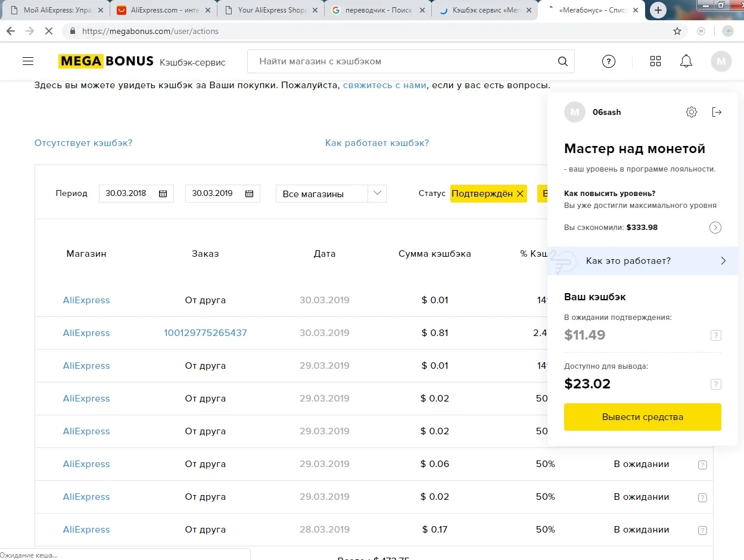Open Как работает кэшбэк? link
Viewport: 744px width, 560px height.
pyautogui.click(x=377, y=143)
